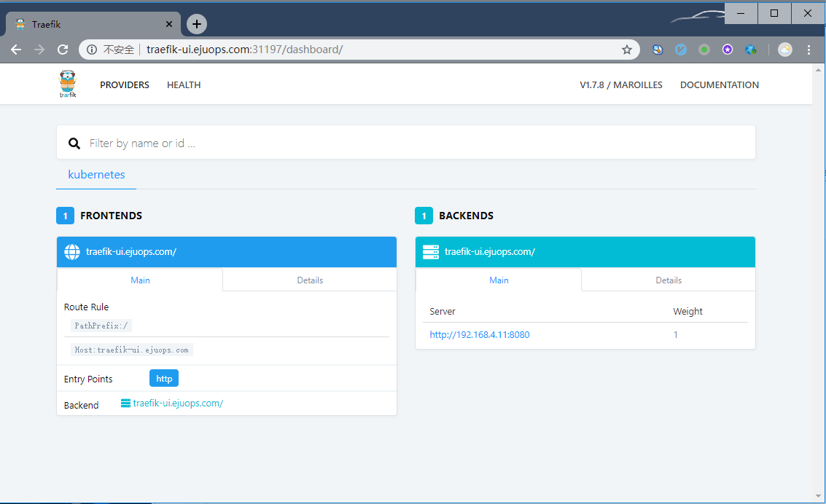Open the DOCUMENTATION link
The height and width of the screenshot is (504, 826).
(x=719, y=84)
